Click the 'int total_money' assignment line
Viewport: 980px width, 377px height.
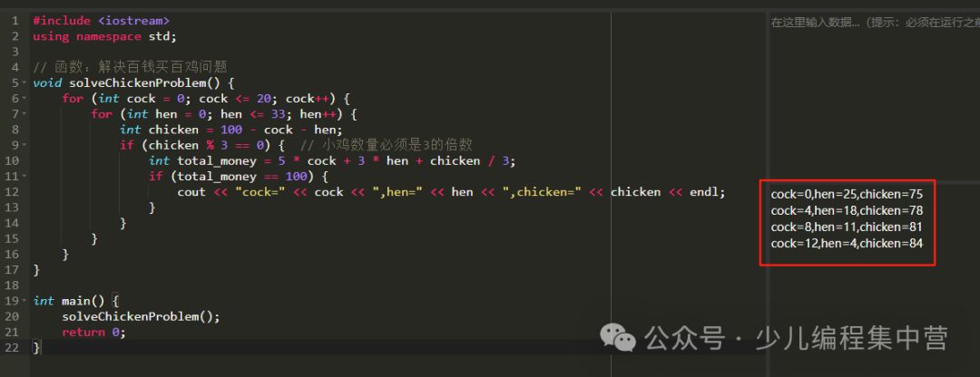tap(332, 161)
